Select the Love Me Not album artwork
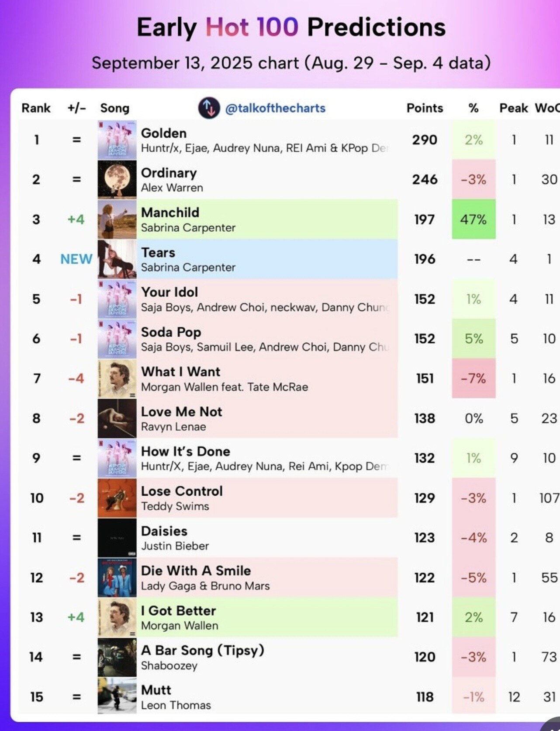 (x=117, y=418)
